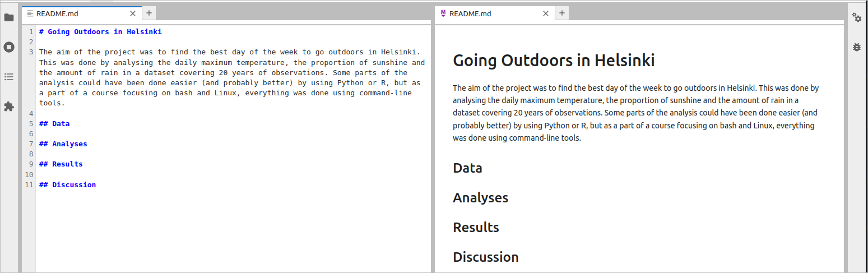The image size is (868, 273).
Task: Click the rendered 'Results' heading in preview
Action: click(x=476, y=228)
